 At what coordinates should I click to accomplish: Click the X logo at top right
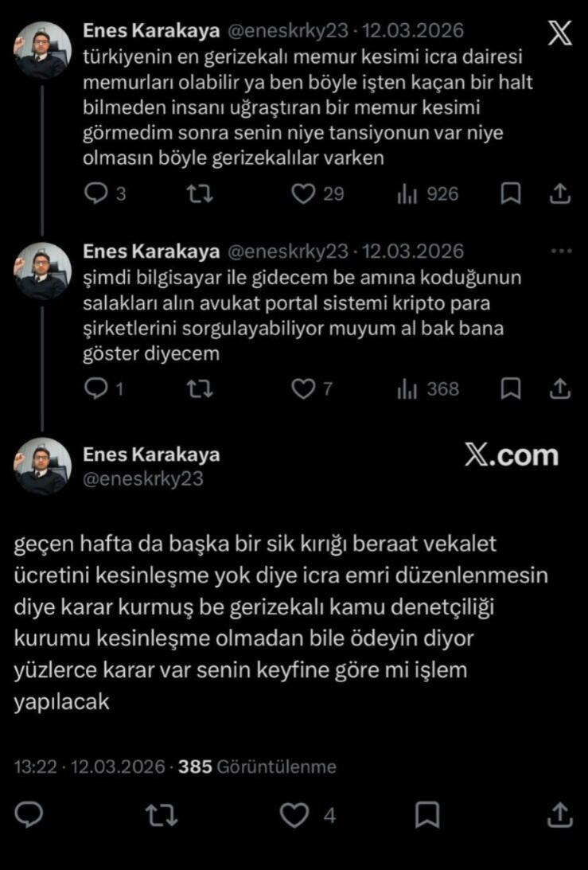pos(560,34)
